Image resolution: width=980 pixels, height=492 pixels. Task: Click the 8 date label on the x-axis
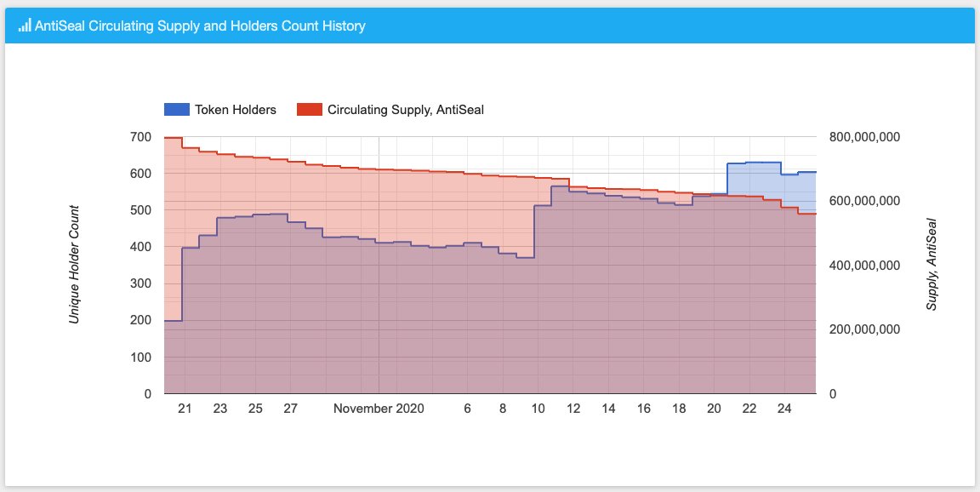tap(503, 409)
